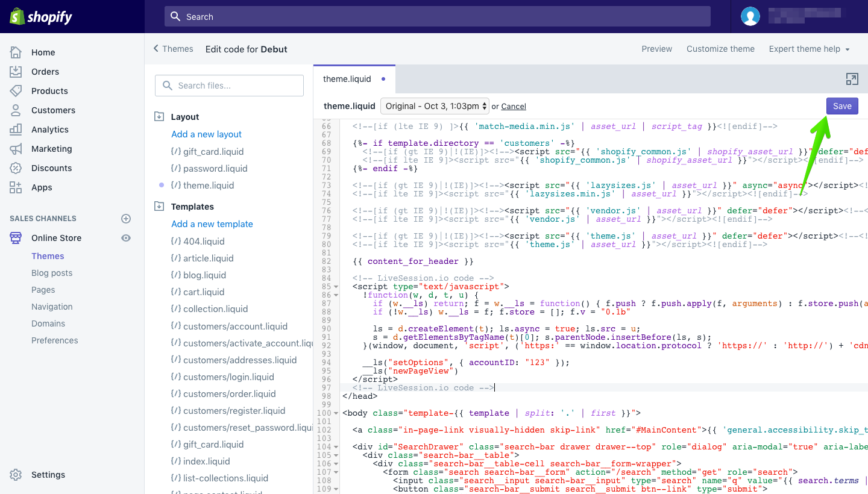The width and height of the screenshot is (868, 494).
Task: Click the Marketing megaphone icon
Action: point(16,149)
